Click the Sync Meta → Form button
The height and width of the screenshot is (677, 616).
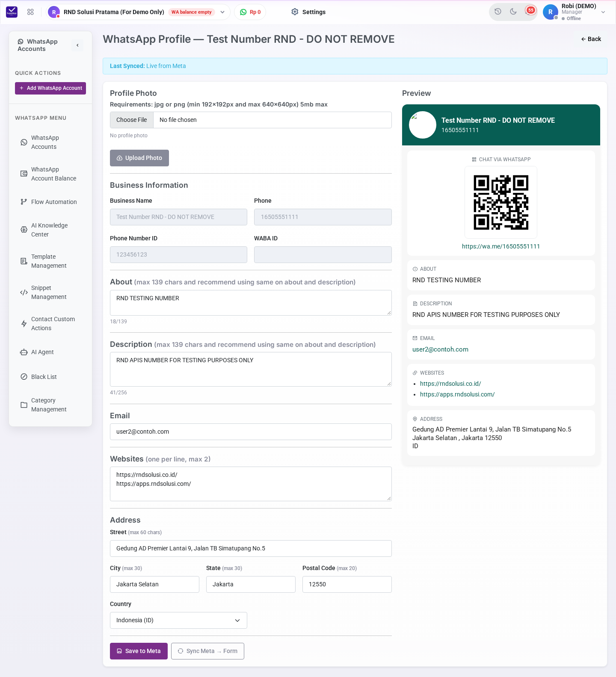(x=207, y=651)
